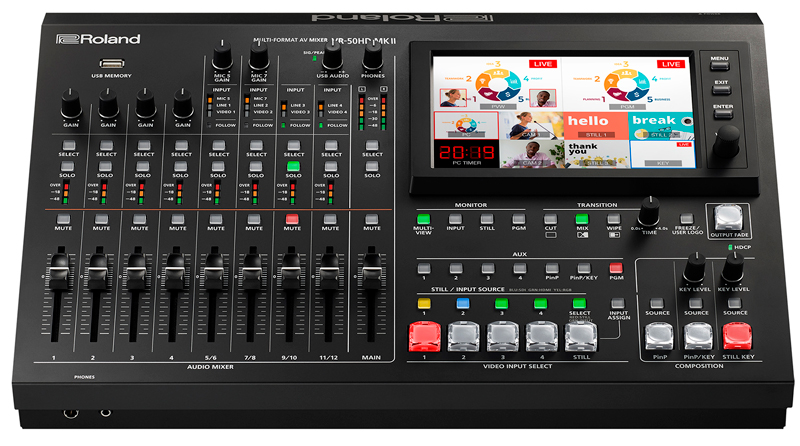Click the value knob below ENTER
Viewport: 800px width, 446px height.
pos(726,141)
